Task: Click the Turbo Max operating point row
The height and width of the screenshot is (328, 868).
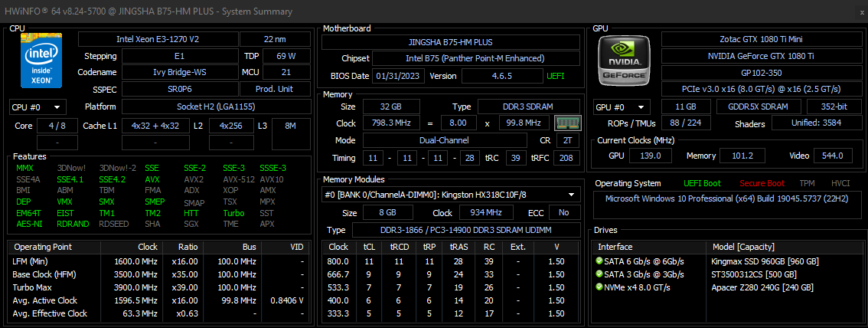Action: click(x=159, y=287)
